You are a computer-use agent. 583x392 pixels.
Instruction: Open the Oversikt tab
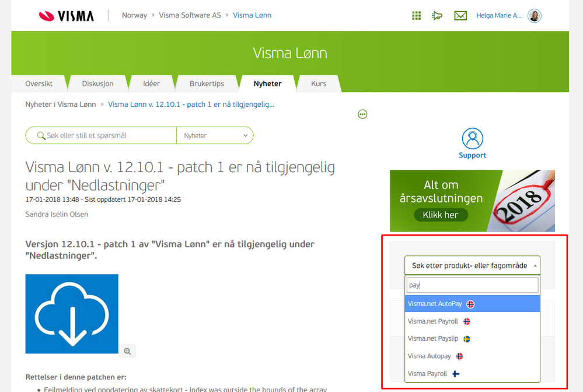tap(39, 83)
